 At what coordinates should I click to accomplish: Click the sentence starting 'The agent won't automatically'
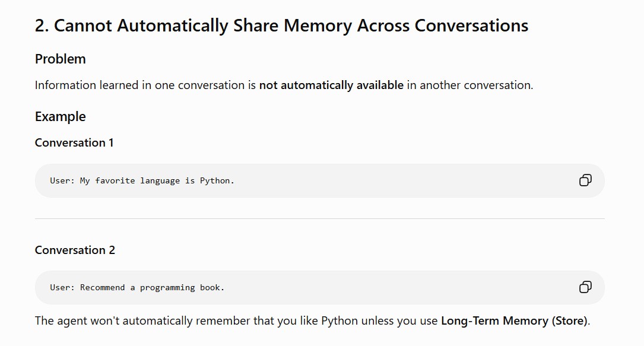(x=312, y=321)
